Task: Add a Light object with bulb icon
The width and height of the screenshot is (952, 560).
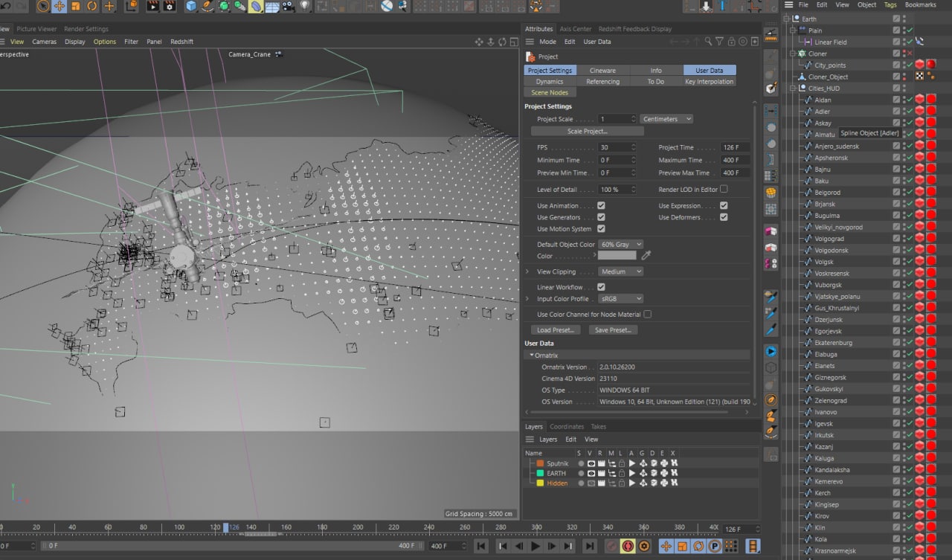Action: (x=305, y=6)
